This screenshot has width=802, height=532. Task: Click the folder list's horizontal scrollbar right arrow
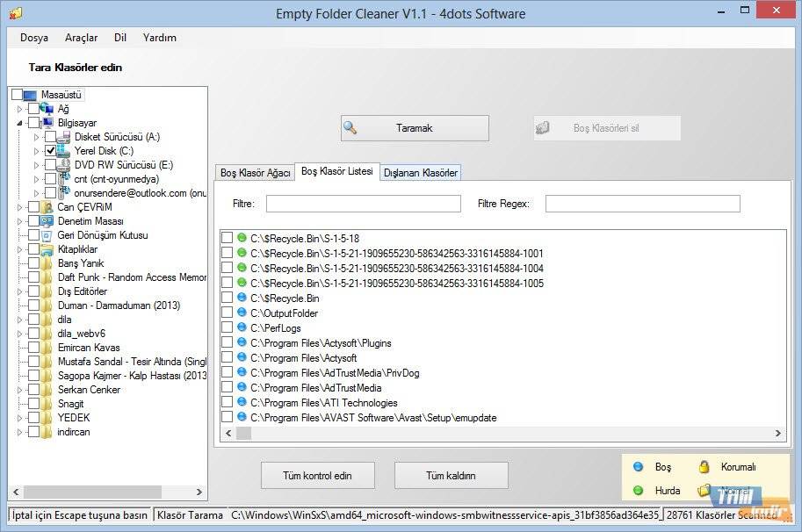tap(777, 434)
